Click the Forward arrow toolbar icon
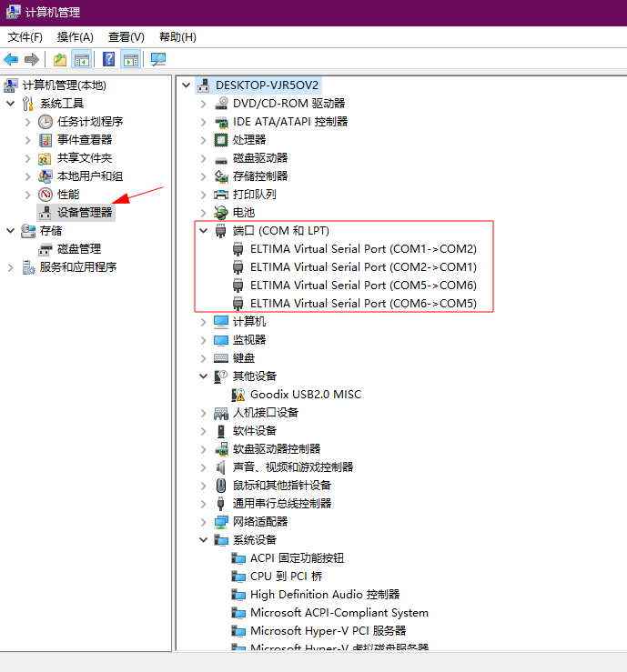 pos(32,60)
